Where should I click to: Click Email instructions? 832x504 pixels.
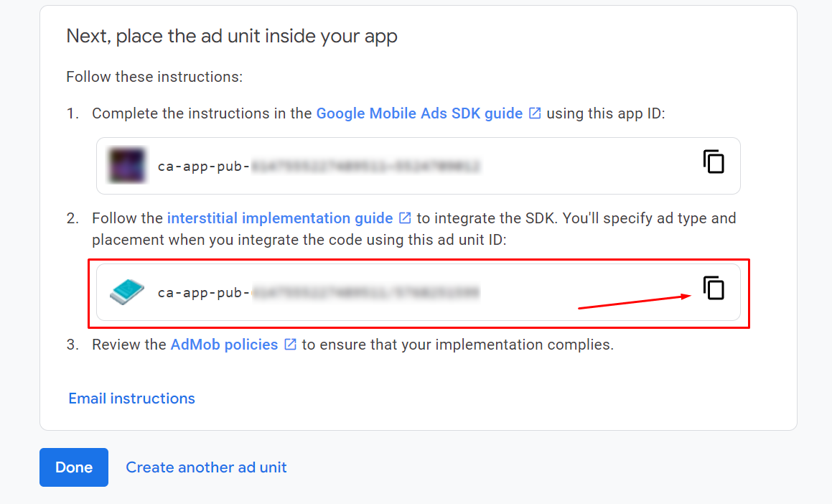pos(131,398)
